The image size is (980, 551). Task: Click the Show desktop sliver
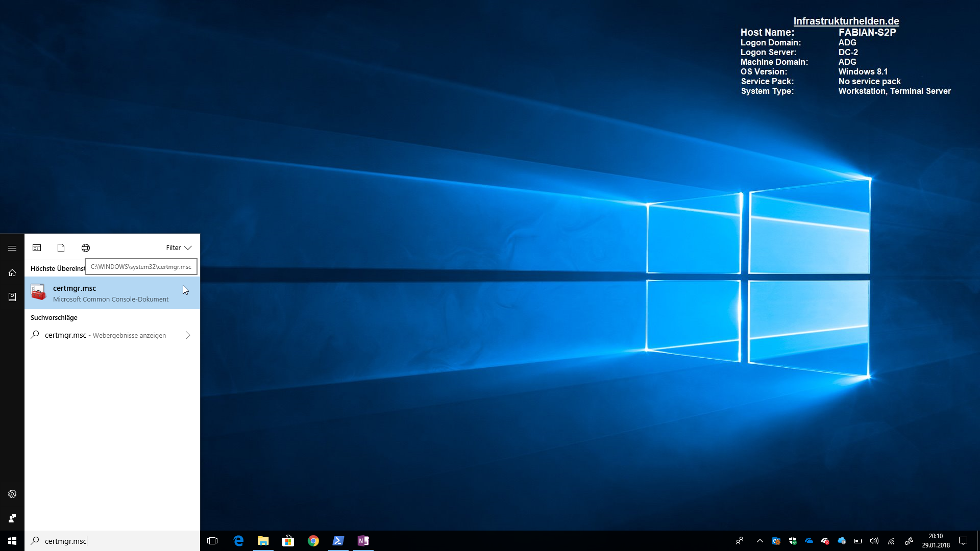click(x=978, y=541)
